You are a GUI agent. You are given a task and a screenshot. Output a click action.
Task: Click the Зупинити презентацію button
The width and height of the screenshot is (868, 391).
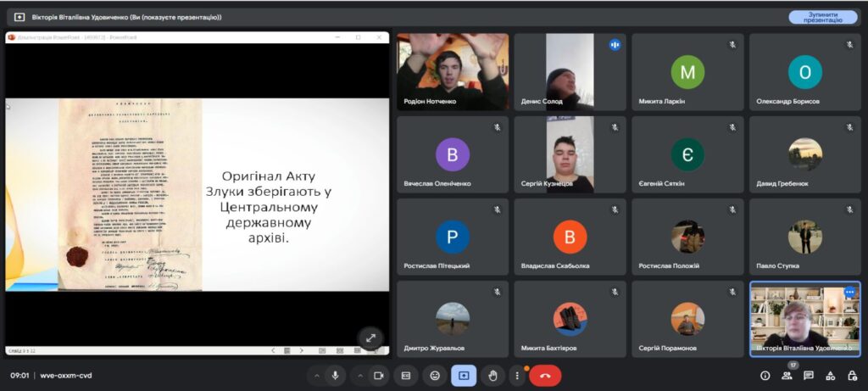[x=822, y=17]
